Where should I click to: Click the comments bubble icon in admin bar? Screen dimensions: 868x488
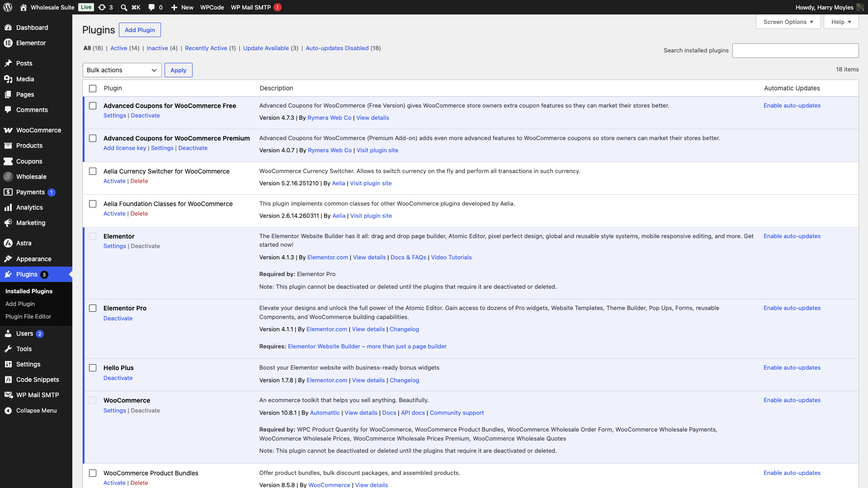point(151,7)
